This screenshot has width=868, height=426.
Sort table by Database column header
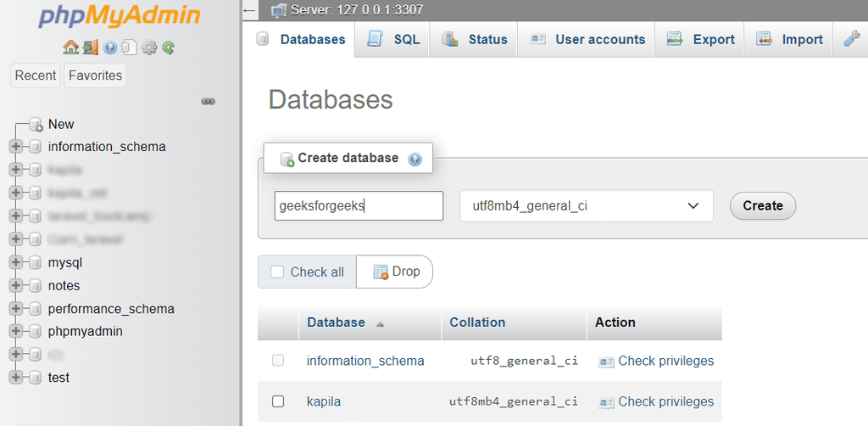tap(336, 322)
